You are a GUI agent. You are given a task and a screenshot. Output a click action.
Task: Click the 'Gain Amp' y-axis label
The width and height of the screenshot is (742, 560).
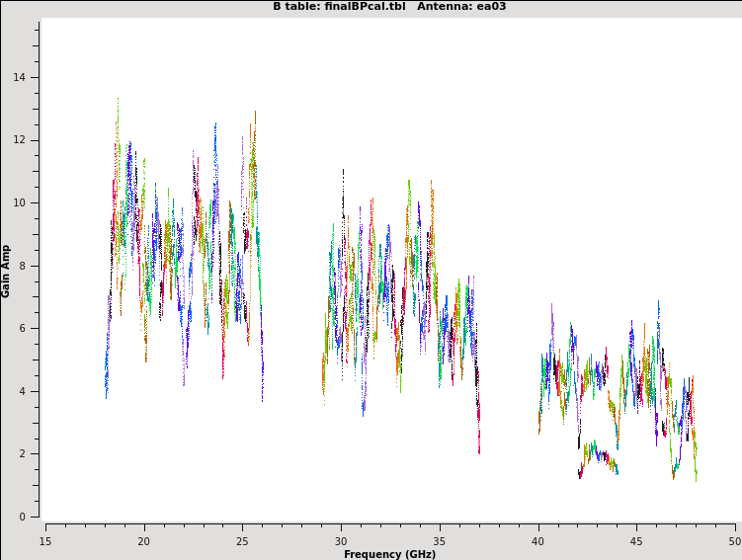coord(7,271)
